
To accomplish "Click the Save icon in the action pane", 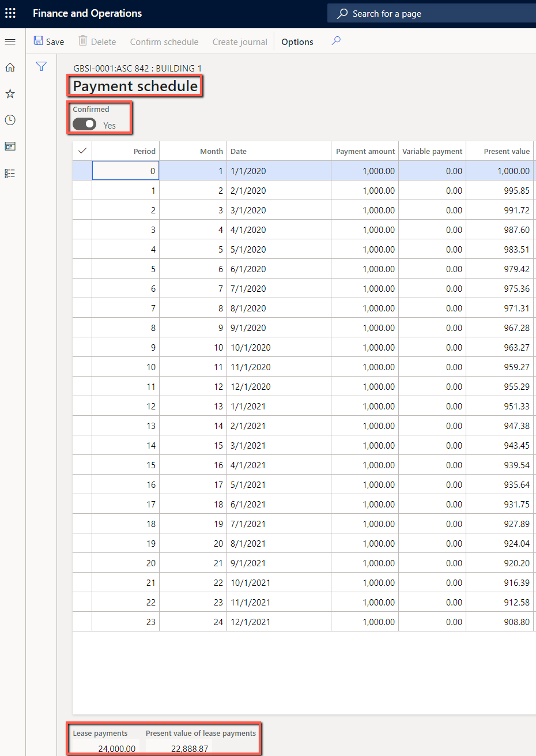I will pyautogui.click(x=38, y=41).
